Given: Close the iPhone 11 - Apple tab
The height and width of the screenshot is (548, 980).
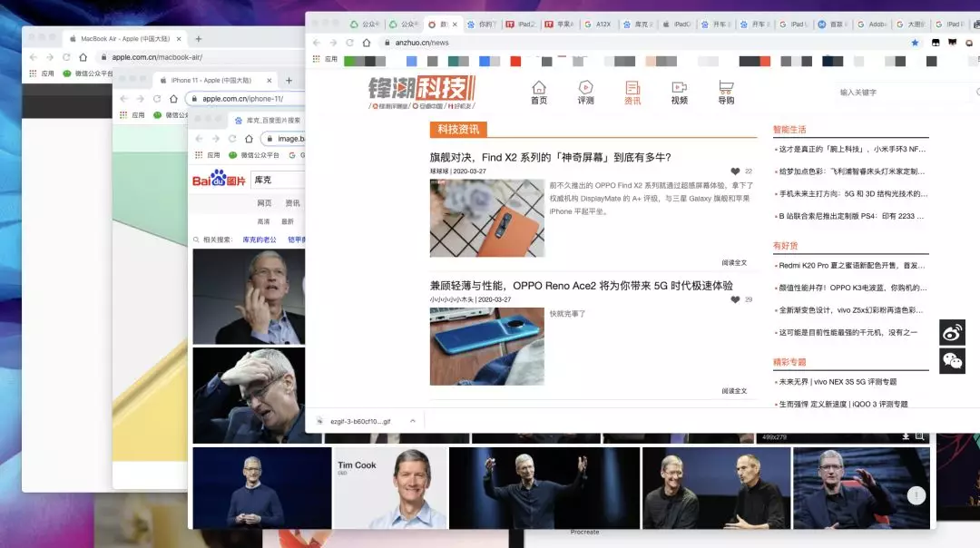Looking at the screenshot, I should point(269,80).
